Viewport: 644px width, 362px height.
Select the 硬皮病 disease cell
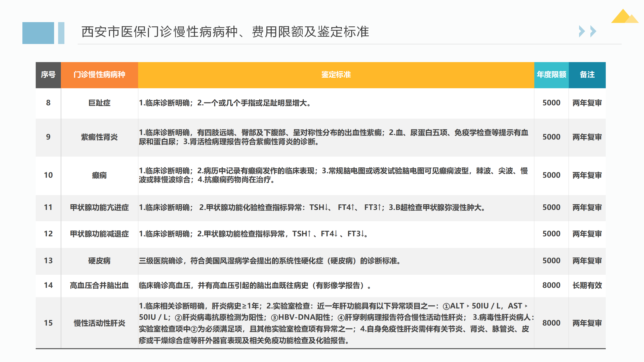[x=99, y=261]
